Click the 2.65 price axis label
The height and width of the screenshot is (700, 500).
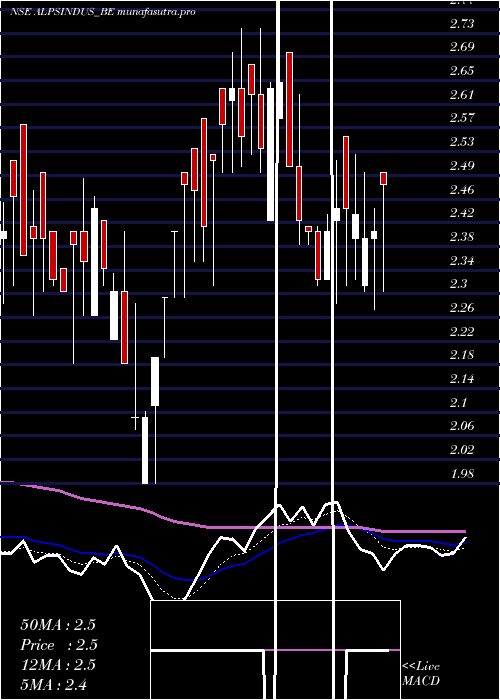click(462, 71)
